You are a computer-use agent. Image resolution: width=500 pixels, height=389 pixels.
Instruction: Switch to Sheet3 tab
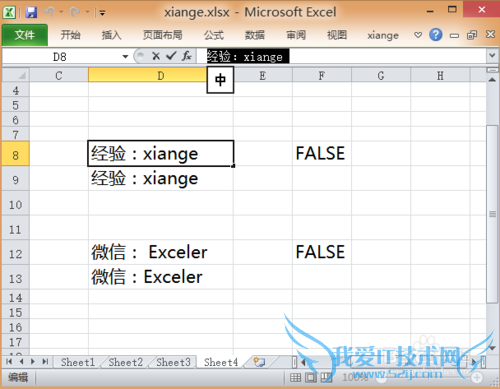173,362
